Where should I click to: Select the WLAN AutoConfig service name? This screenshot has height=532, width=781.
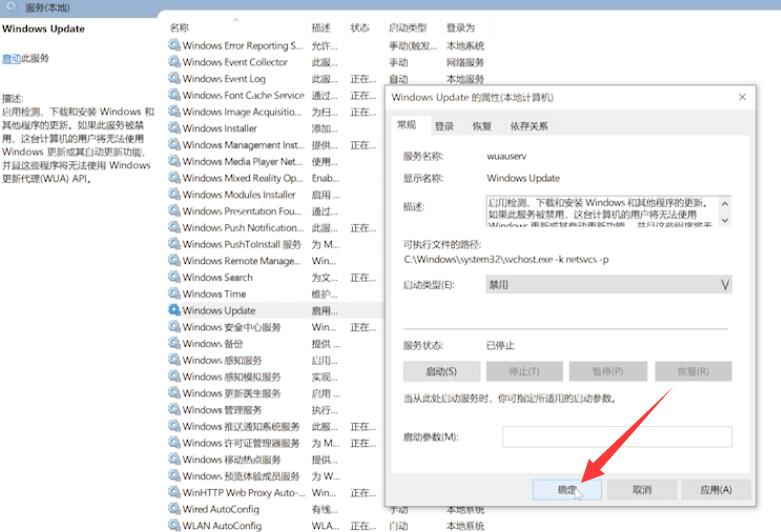pos(222,526)
